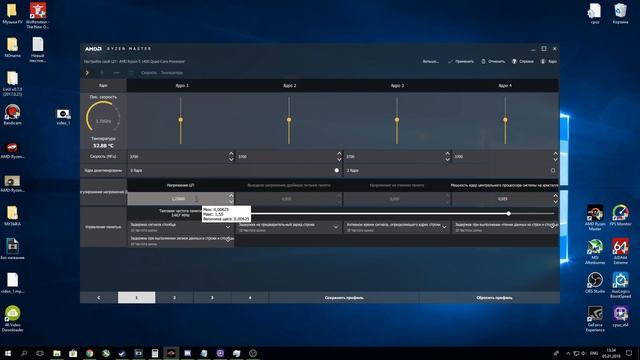Open the Recycle Bin (Корзина) icon

620,14
